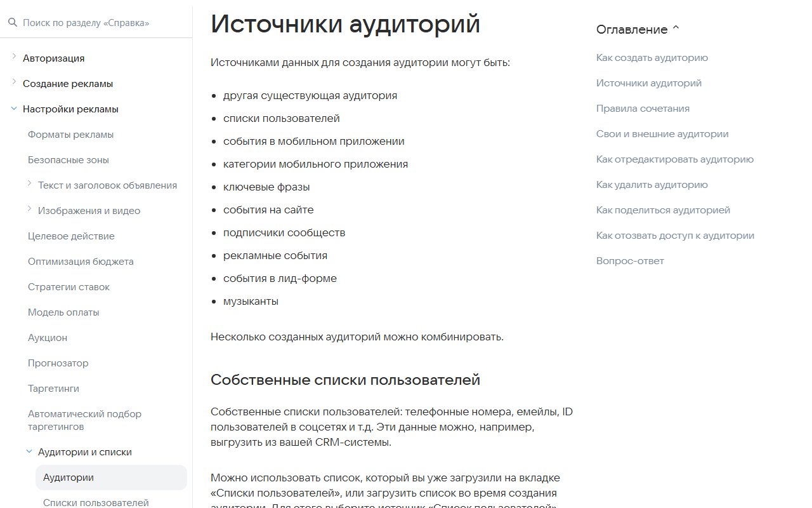812x508 pixels.
Task: Go to Целевое действие page
Action: point(71,236)
